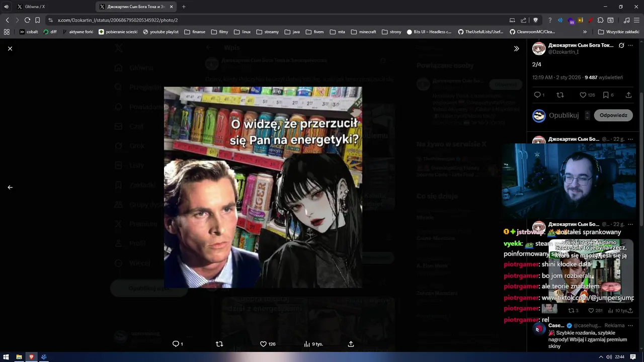
Task: Like the reply showing 281 likes
Action: [595, 311]
